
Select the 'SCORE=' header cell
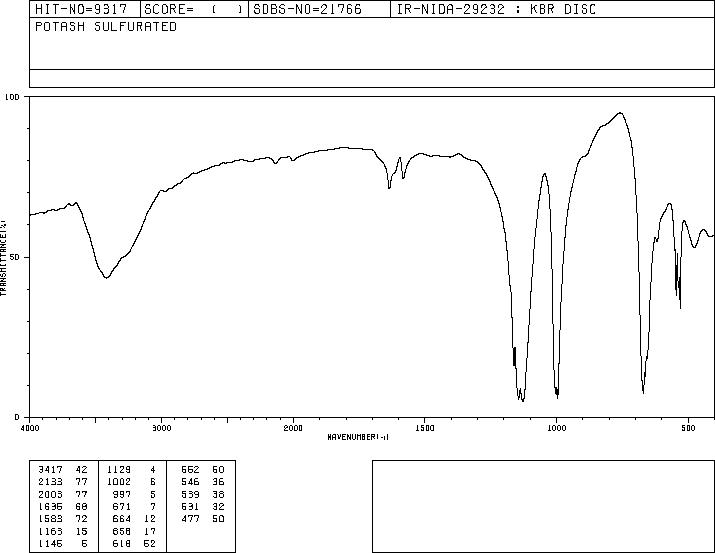point(194,9)
